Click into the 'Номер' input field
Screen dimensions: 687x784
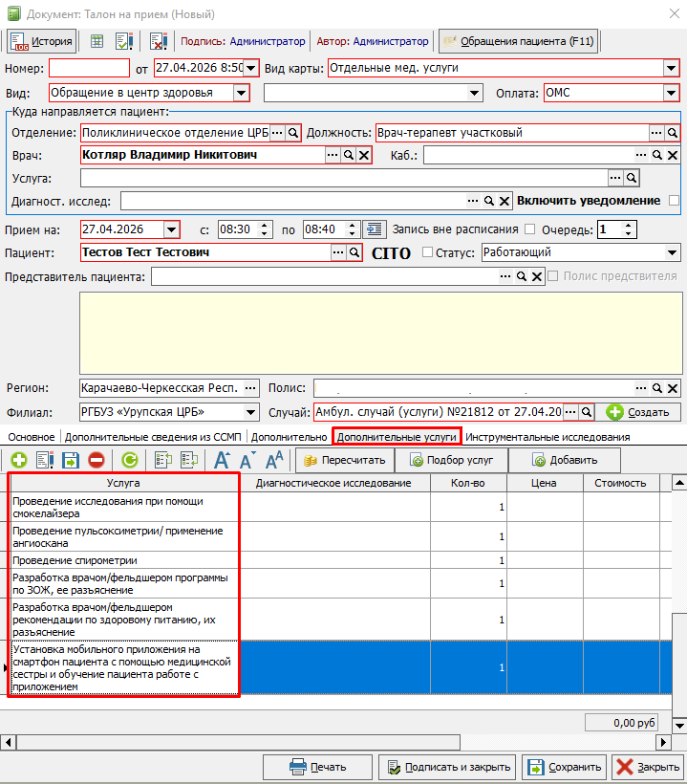click(x=89, y=68)
